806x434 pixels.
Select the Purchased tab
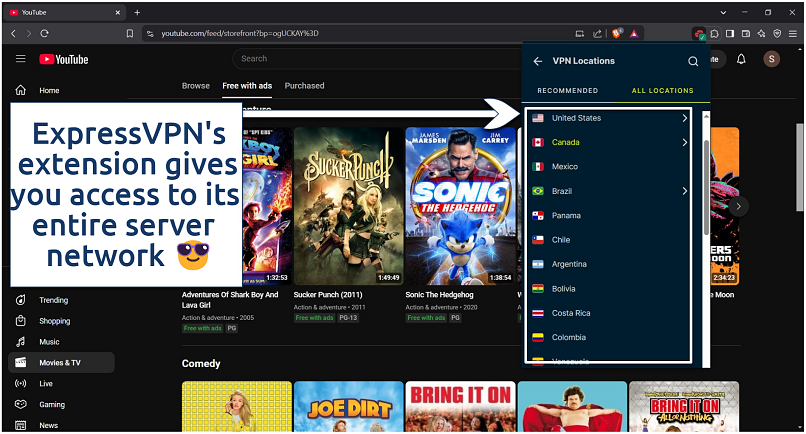click(304, 86)
